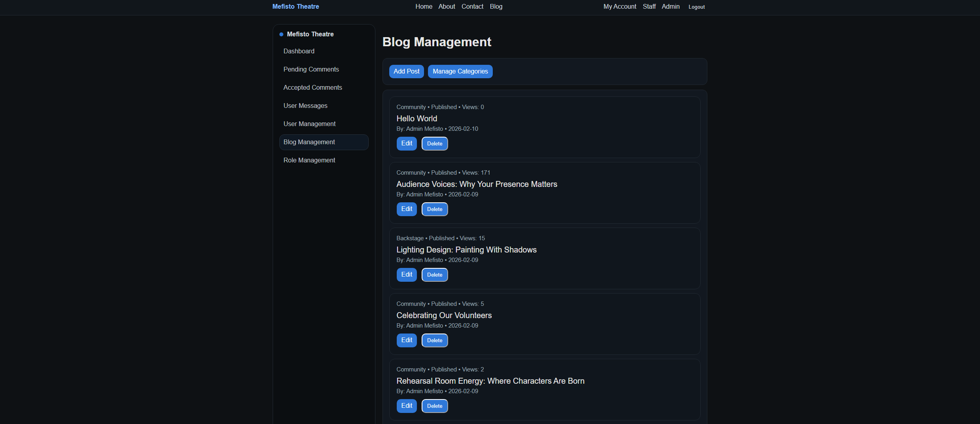Screen dimensions: 980x424
Task: Edit the Lighting Design: Painting With Shadows post
Action: pyautogui.click(x=406, y=275)
